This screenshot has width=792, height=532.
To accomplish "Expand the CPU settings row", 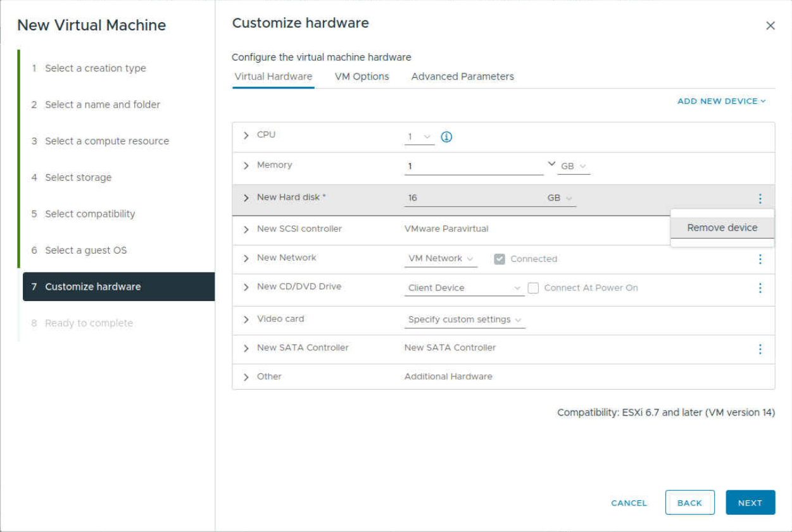I will point(246,136).
